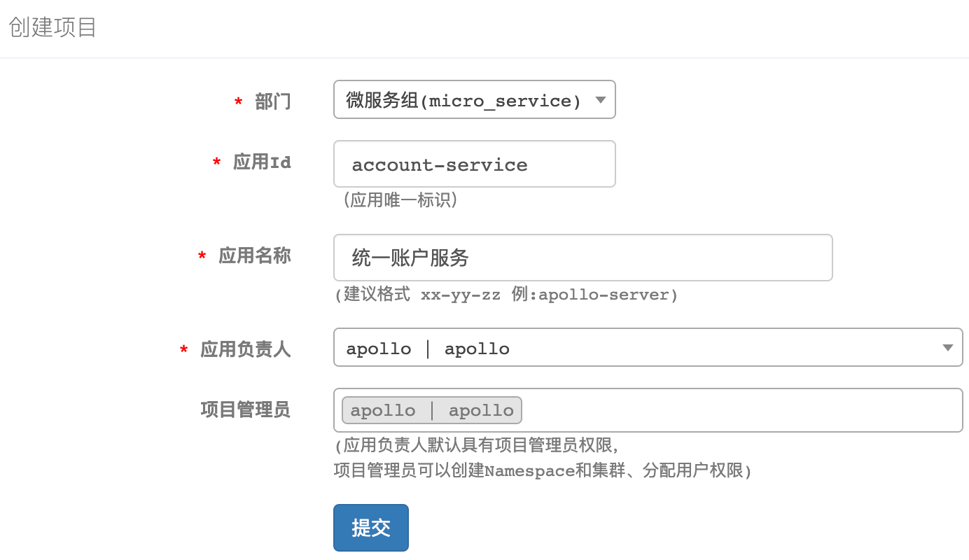Click the arrow at right of 应用负责人 selector
This screenshot has width=969, height=560.
coord(947,348)
